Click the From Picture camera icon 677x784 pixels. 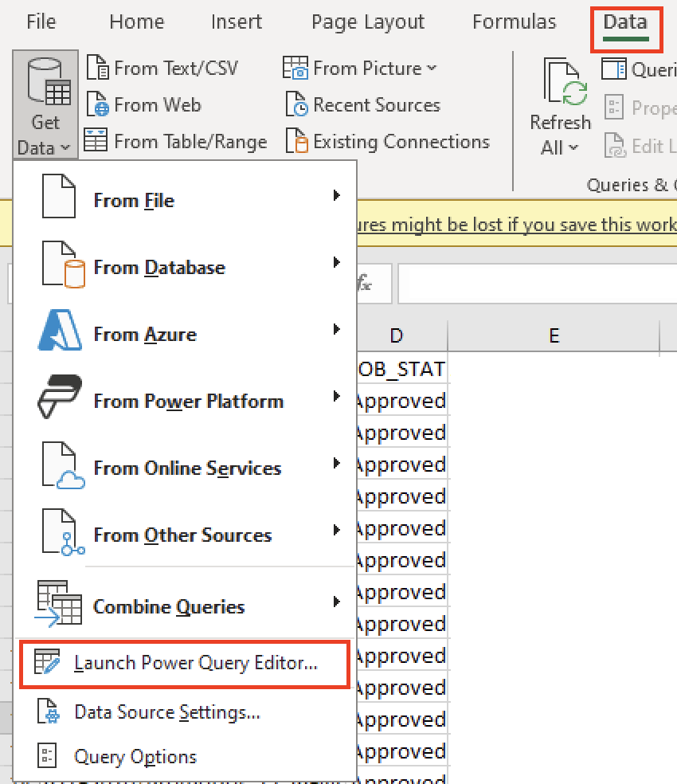(x=295, y=68)
